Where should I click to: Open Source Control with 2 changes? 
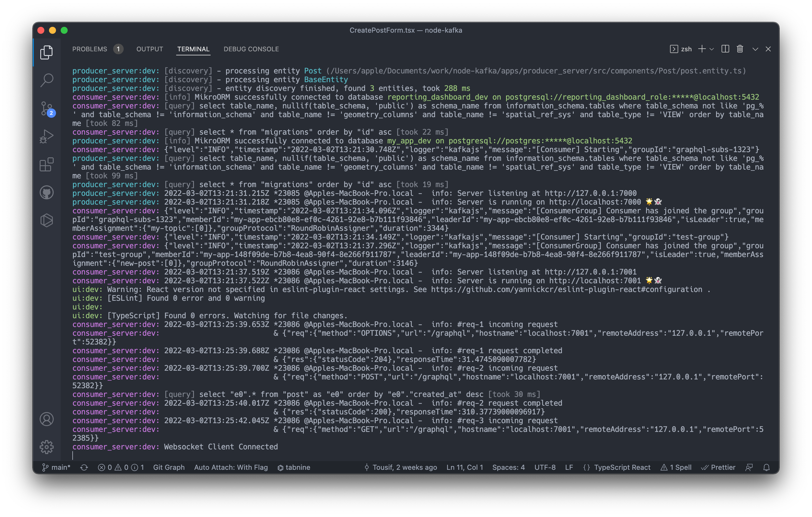point(47,108)
